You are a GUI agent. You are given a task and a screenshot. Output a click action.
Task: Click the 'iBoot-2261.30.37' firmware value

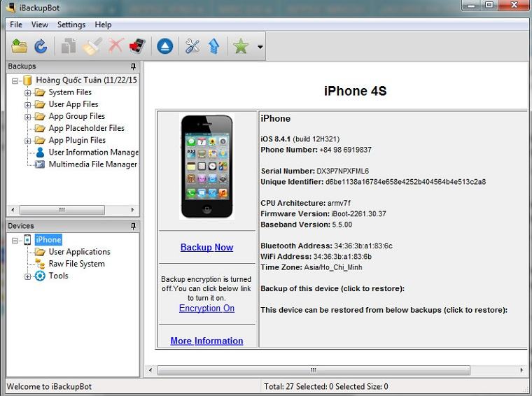point(358,213)
